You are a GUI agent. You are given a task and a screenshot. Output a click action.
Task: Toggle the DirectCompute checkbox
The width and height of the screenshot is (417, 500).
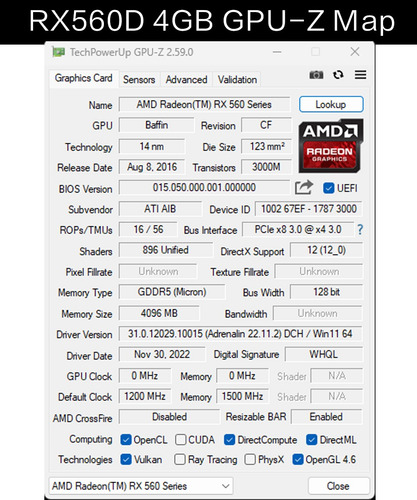pos(229,440)
